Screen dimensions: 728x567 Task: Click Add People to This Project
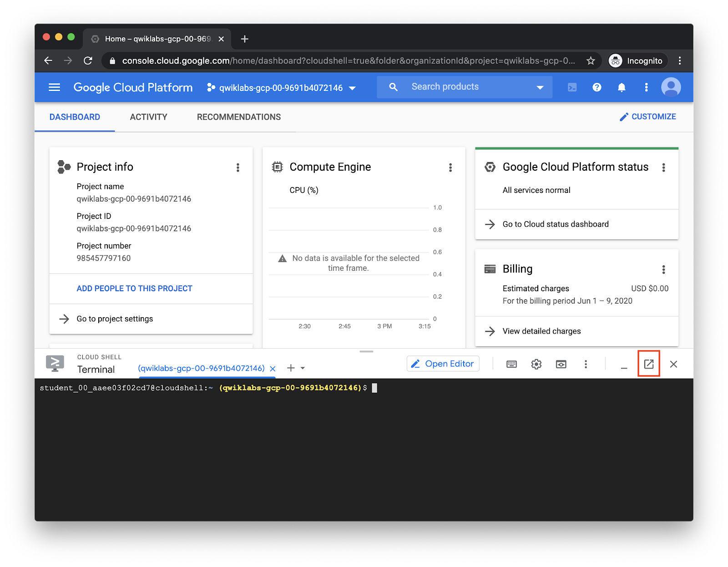(134, 289)
